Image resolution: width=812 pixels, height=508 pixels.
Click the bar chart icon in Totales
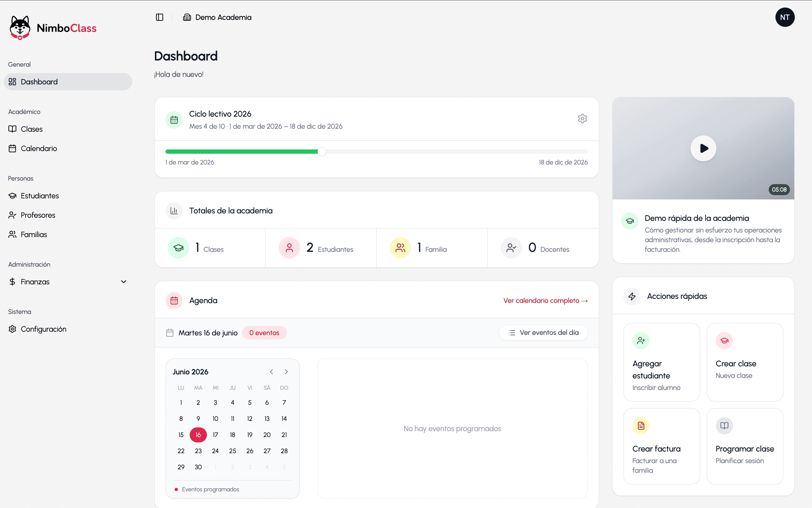[174, 211]
